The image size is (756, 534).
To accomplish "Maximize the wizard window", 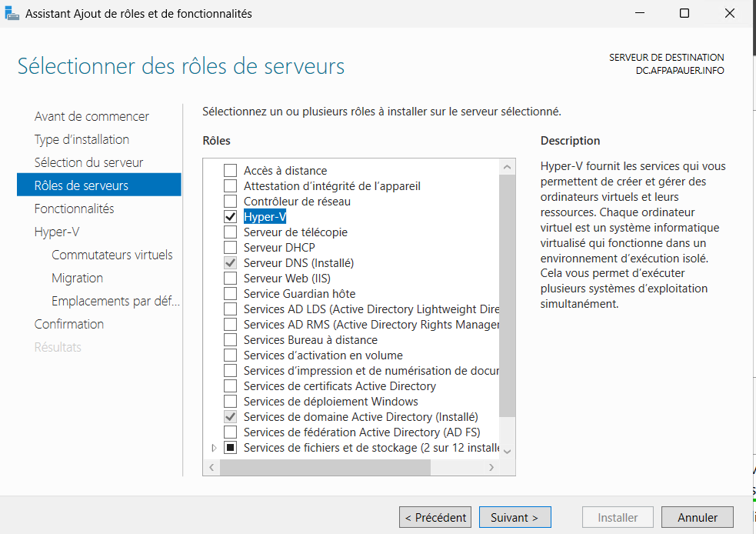I will point(684,13).
